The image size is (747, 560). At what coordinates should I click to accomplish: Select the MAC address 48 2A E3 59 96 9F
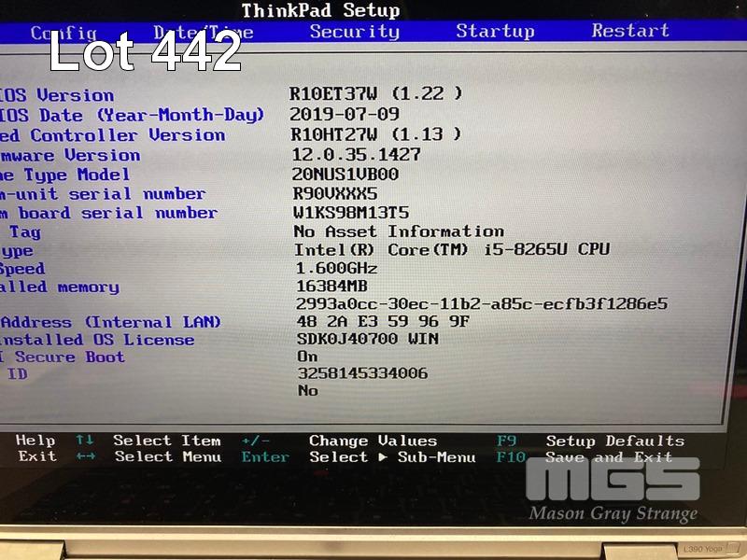point(383,322)
